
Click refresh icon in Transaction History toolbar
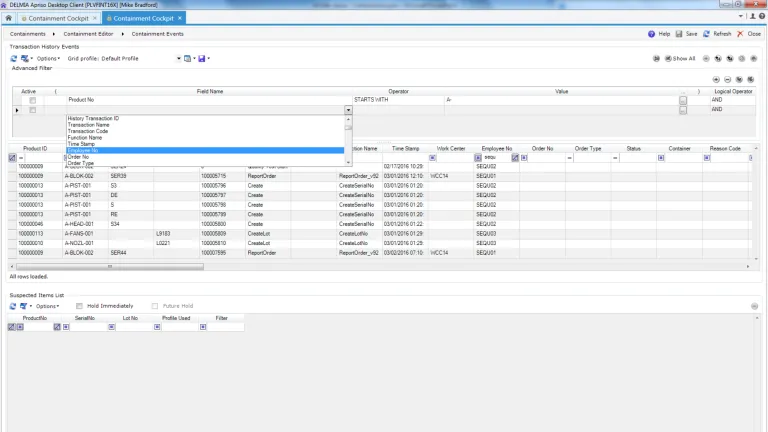coord(14,58)
